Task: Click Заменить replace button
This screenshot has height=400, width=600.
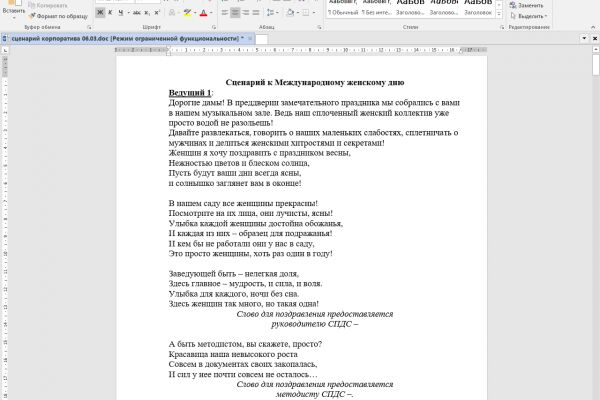Action: tap(526, 5)
